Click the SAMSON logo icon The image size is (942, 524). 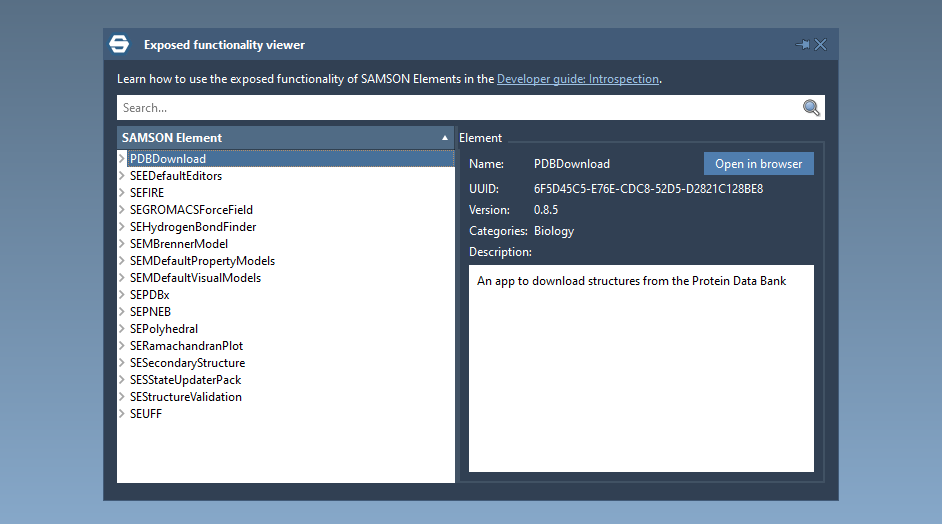tap(119, 45)
